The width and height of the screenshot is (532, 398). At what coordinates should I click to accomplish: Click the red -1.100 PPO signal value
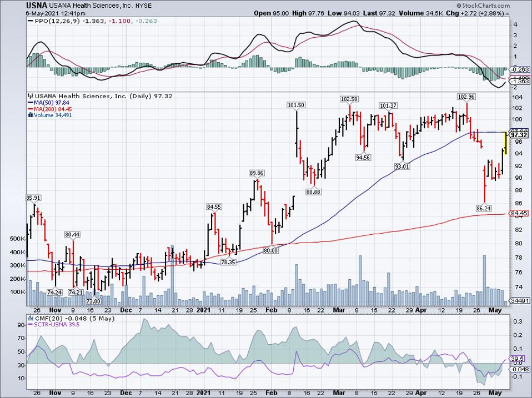119,21
